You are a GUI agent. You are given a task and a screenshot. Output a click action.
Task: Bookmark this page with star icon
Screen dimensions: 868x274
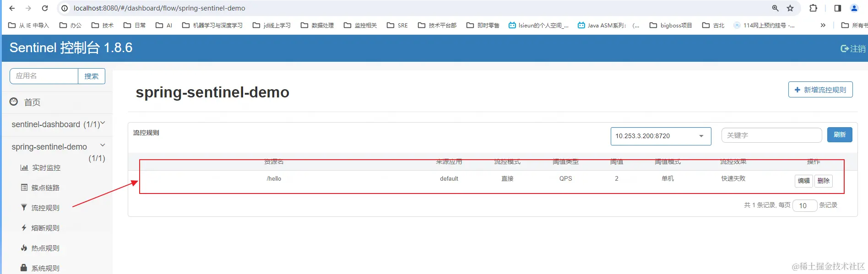(790, 8)
